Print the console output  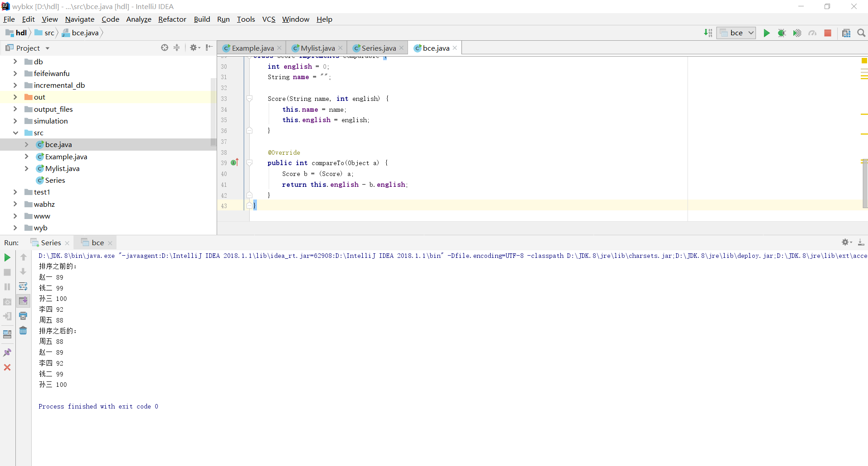tap(23, 316)
